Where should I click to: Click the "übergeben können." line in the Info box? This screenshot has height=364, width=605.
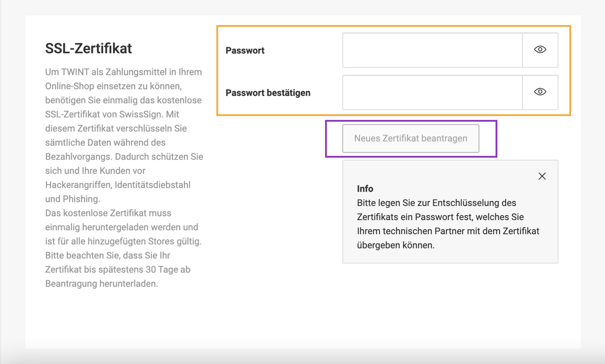pos(396,245)
